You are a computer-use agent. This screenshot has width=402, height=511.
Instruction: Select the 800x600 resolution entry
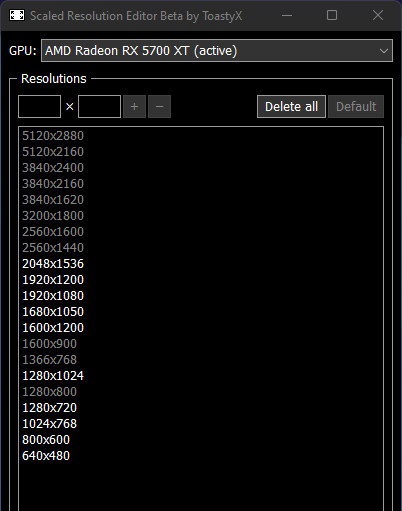point(46,440)
